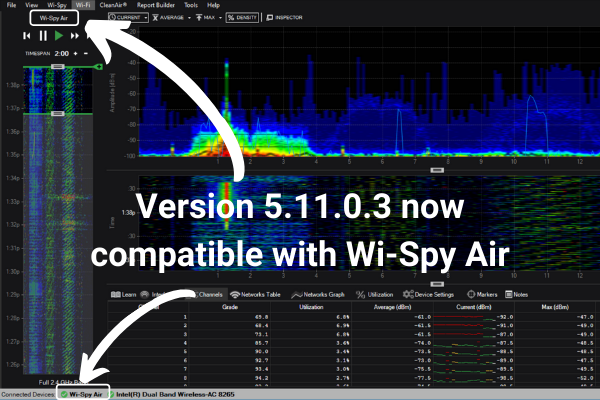Select grade value 49.8 for channel 1
The width and height of the screenshot is (600, 400).
(261, 317)
